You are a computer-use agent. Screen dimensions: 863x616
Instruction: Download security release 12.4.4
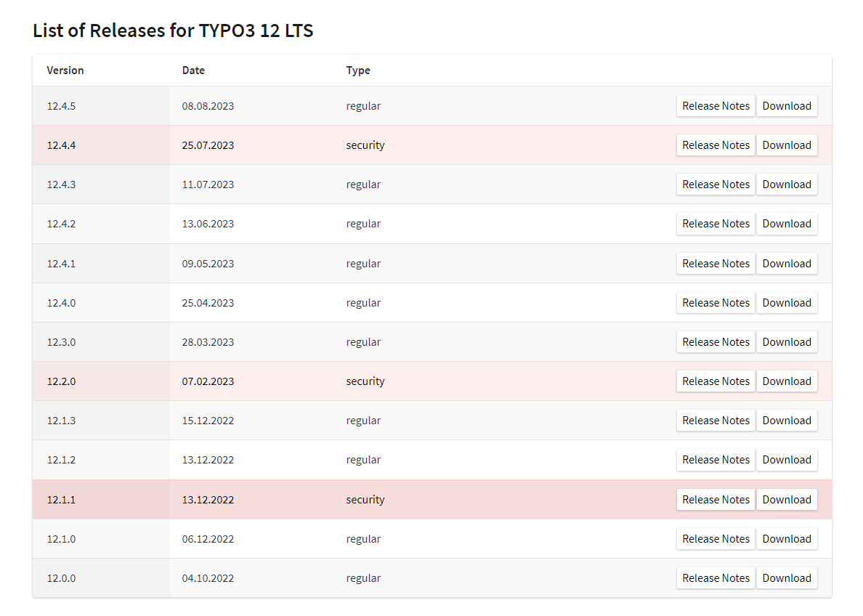[787, 145]
